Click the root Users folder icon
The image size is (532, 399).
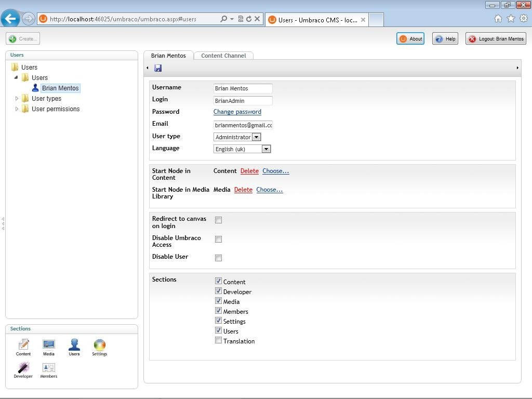click(x=15, y=67)
